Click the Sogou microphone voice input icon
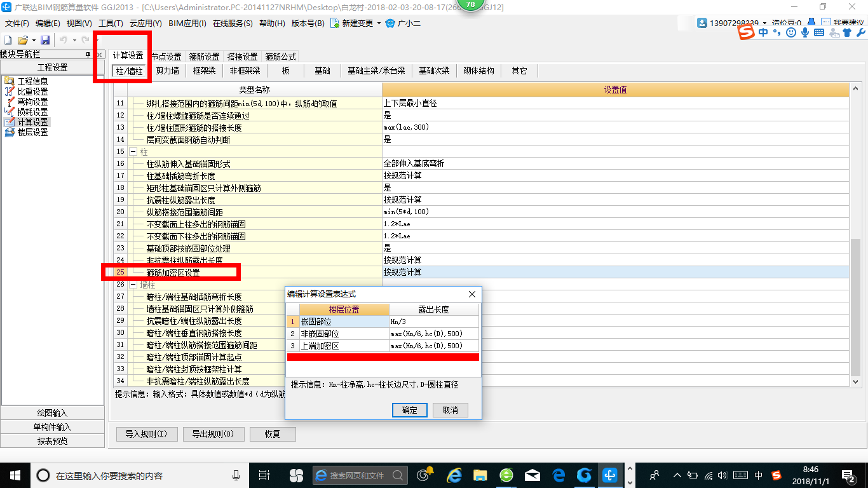Image resolution: width=868 pixels, height=488 pixels. point(805,32)
